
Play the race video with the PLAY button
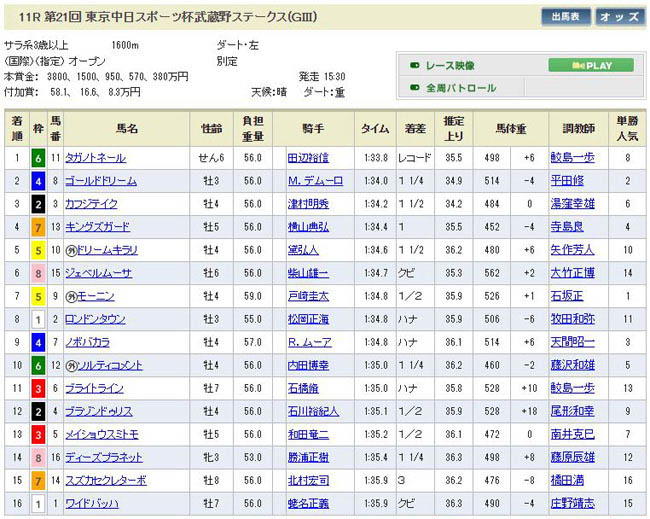[x=590, y=66]
